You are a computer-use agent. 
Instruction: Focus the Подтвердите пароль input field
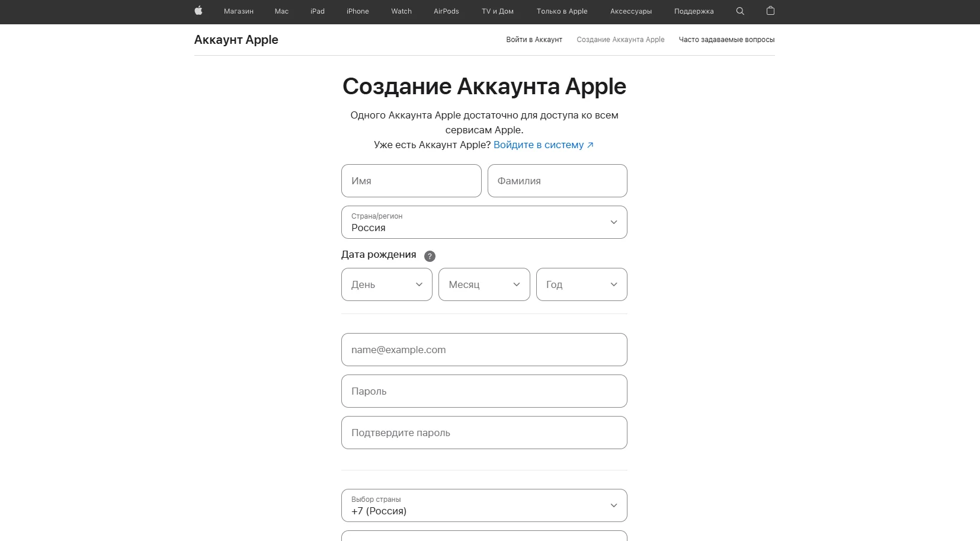click(484, 433)
